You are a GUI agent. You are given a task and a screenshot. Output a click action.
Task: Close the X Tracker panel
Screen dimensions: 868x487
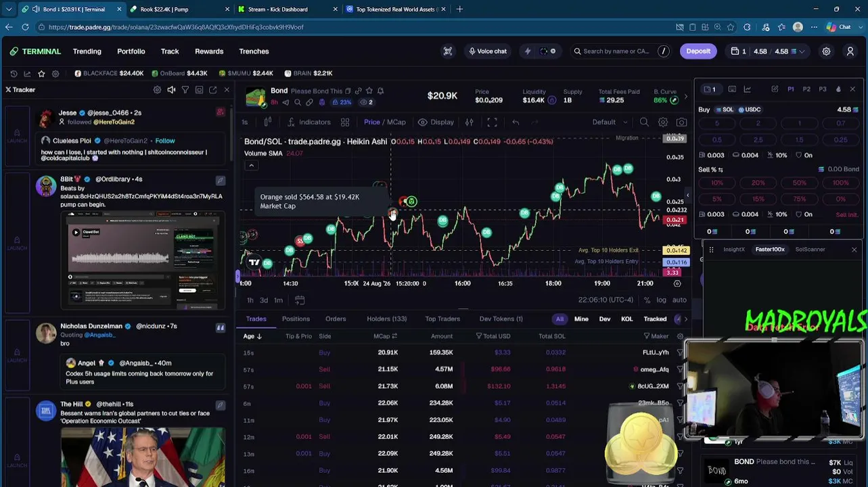point(227,90)
